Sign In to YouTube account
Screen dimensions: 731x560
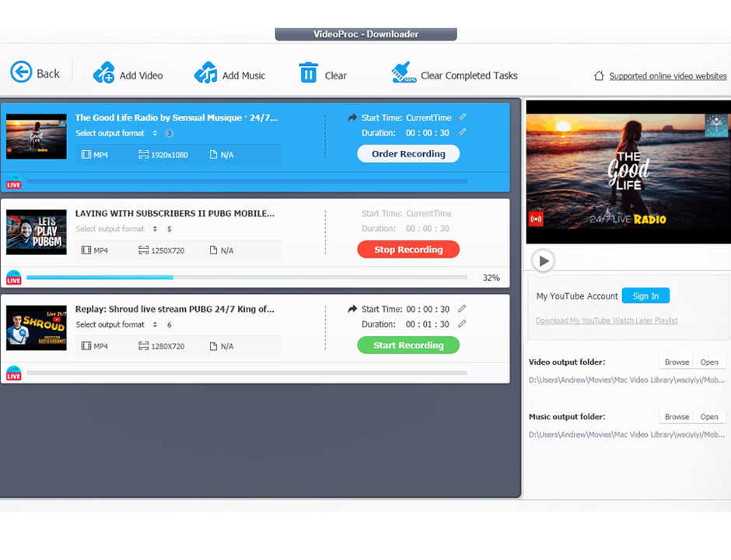point(645,296)
